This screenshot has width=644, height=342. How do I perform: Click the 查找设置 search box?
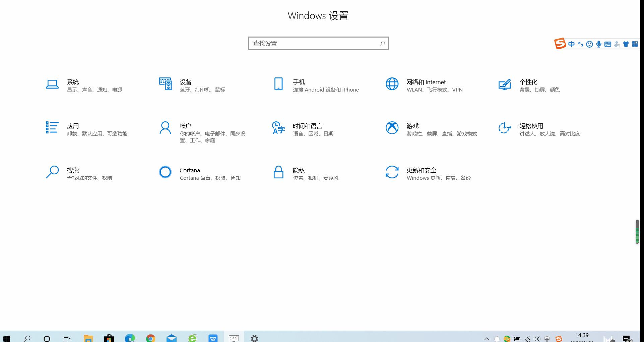click(318, 43)
